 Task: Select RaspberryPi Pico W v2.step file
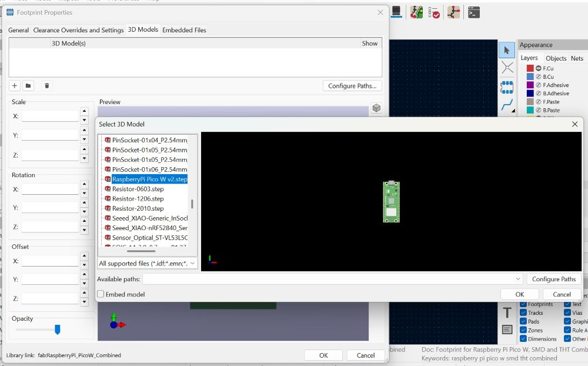point(149,179)
